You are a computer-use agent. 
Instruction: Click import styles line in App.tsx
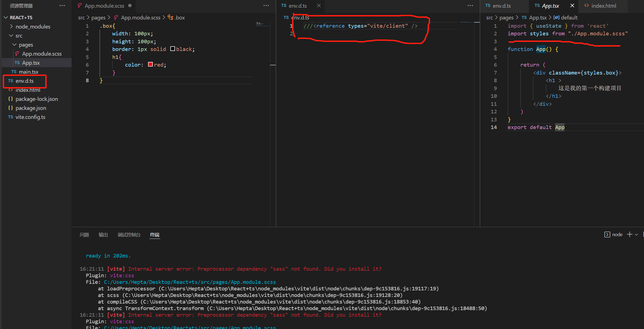tap(567, 33)
